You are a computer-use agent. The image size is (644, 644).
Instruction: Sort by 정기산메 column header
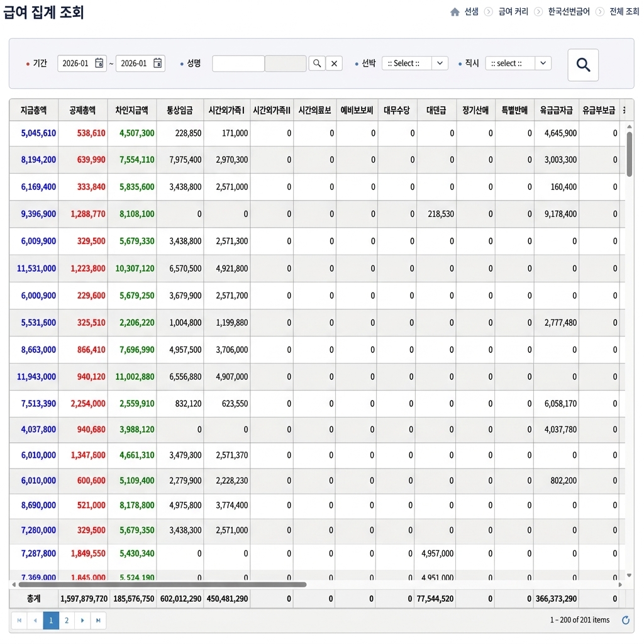coord(475,110)
